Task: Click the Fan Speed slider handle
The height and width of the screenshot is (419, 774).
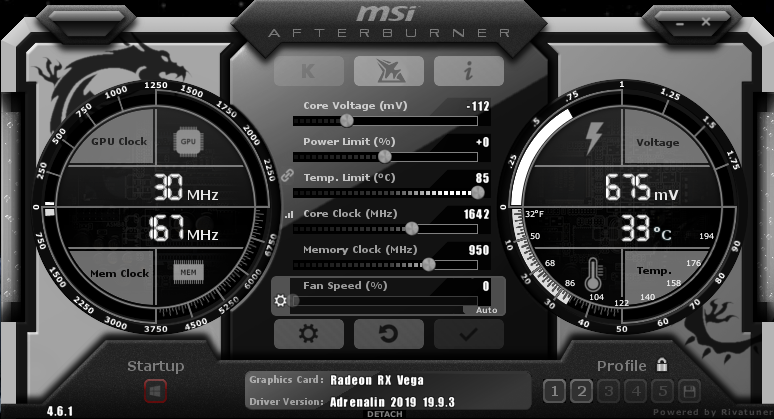Action: click(294, 301)
